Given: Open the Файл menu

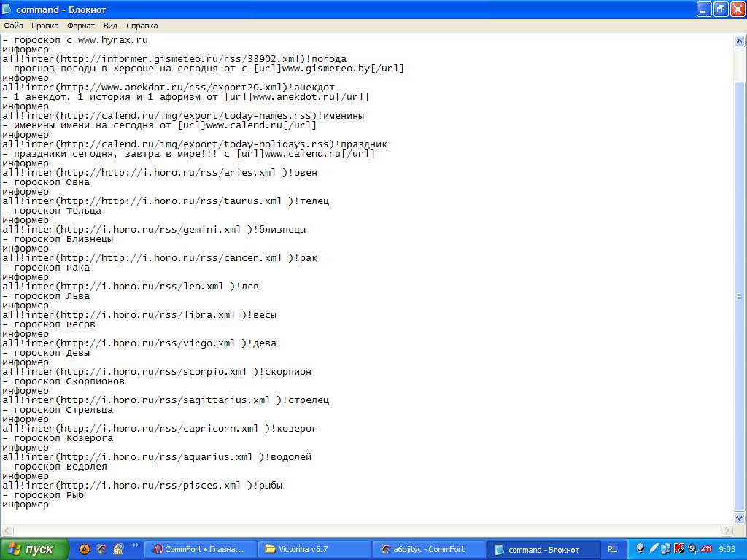Looking at the screenshot, I should [x=12, y=26].
